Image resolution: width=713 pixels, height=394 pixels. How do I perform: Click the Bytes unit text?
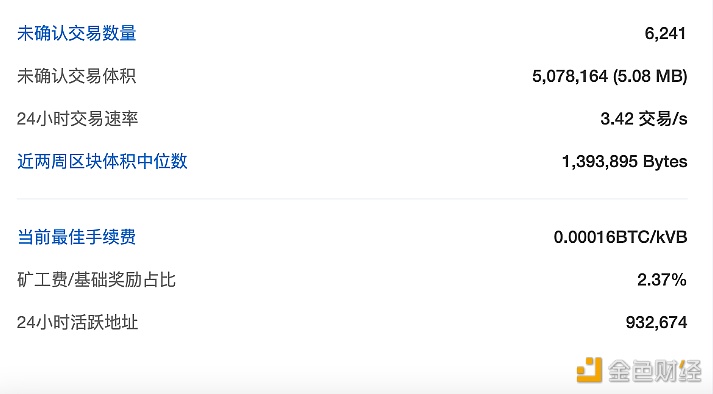(x=665, y=162)
